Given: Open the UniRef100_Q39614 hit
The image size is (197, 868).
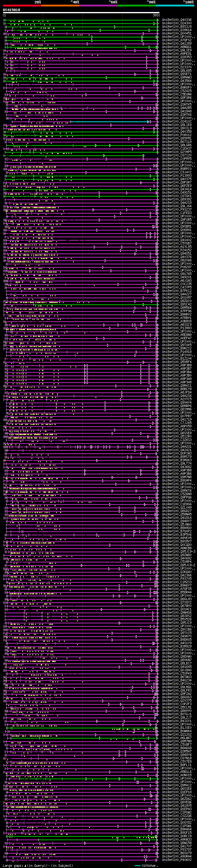Looking at the screenshot, I should click(x=177, y=30).
